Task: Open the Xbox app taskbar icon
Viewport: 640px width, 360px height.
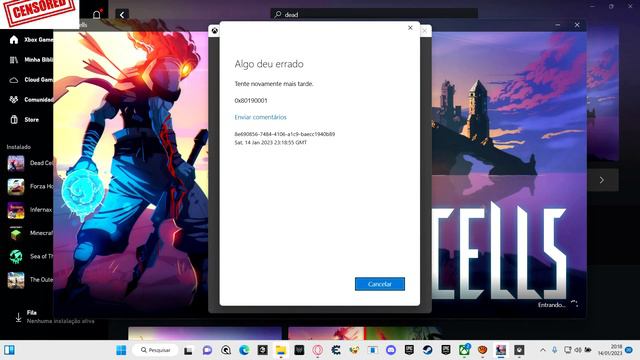Action: pos(464,350)
